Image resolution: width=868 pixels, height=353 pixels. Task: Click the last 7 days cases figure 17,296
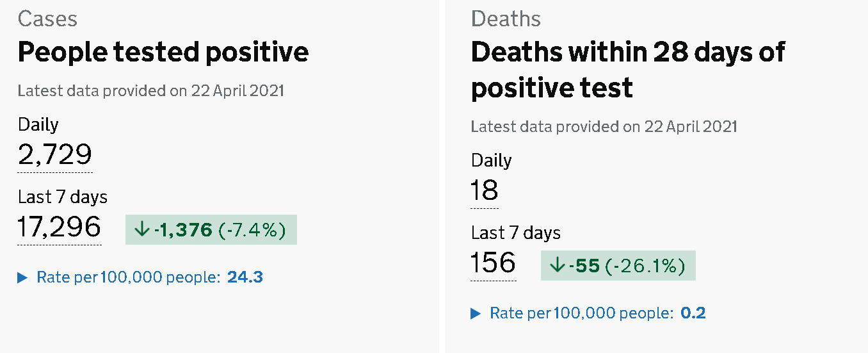(x=60, y=227)
